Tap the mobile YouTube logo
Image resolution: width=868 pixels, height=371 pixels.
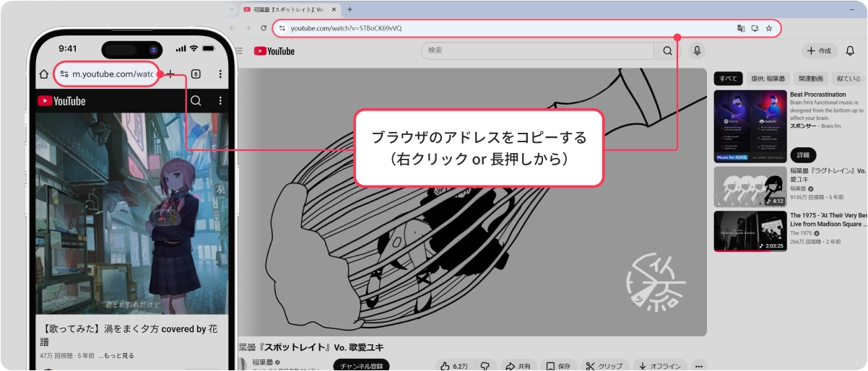pos(61,101)
